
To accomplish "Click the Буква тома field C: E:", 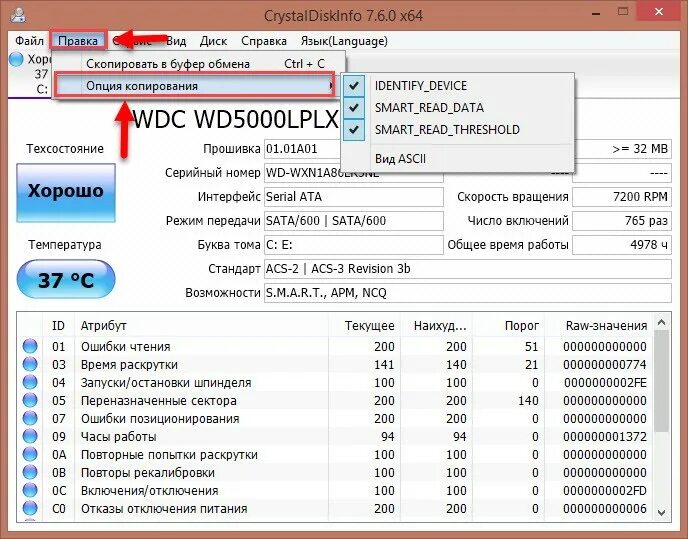I will [354, 245].
